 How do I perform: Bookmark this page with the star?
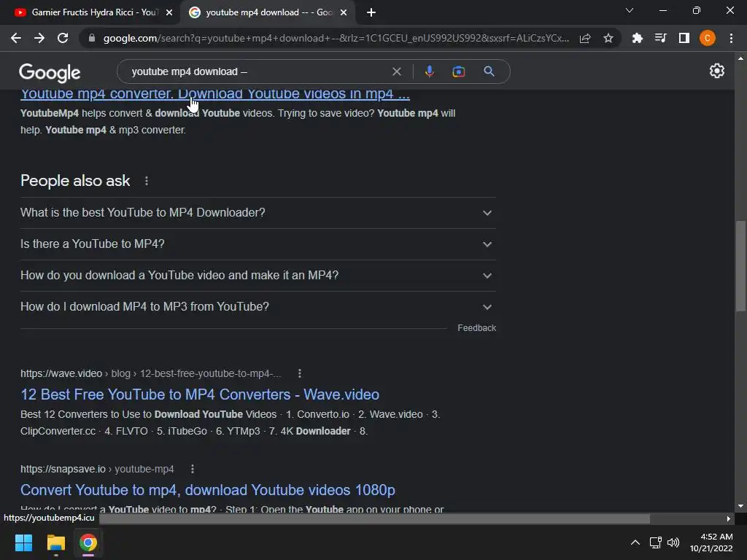[x=608, y=38]
